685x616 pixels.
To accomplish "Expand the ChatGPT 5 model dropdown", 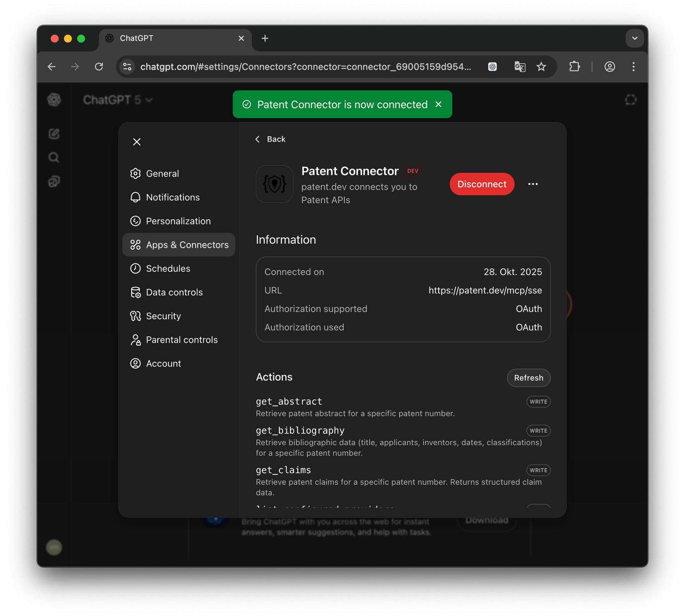I will coord(117,100).
